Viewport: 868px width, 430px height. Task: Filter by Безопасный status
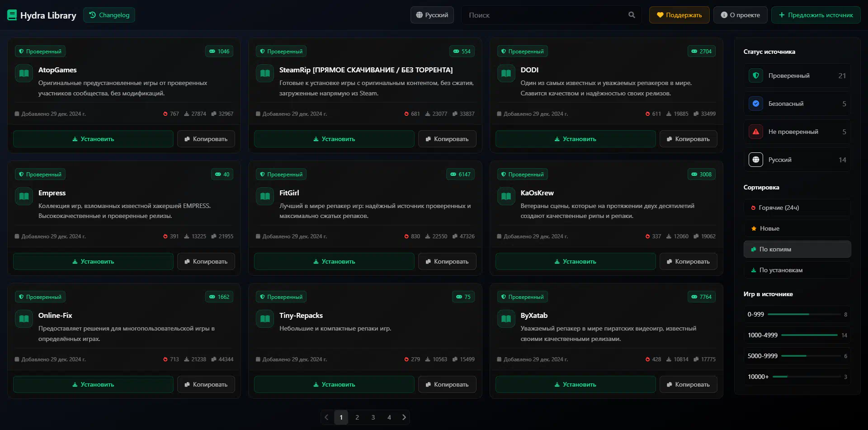tap(797, 104)
